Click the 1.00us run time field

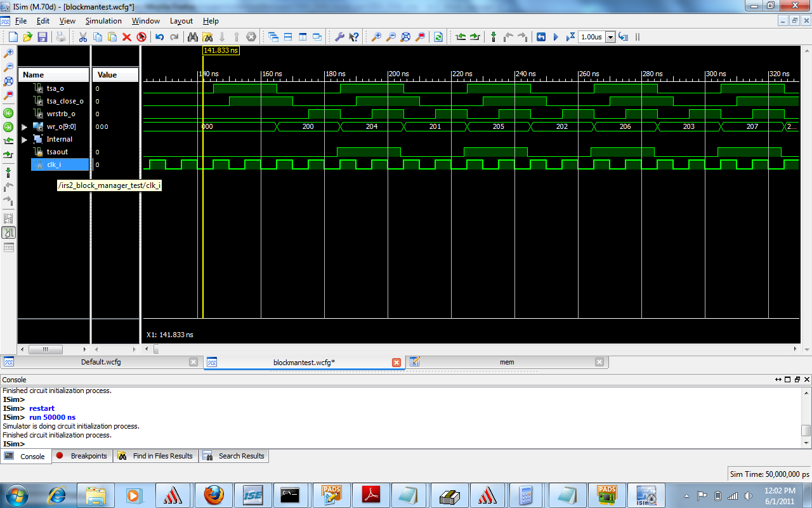592,37
